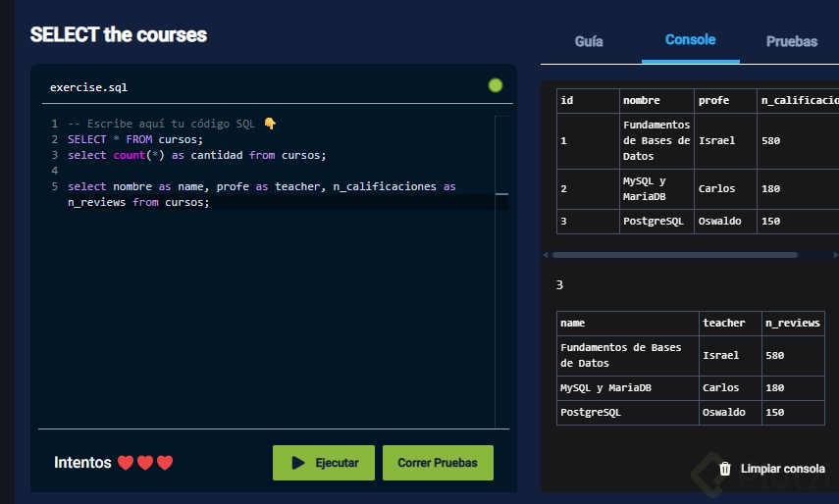Screen dimensions: 839x504
Task: Open the Console tab
Action: (690, 40)
